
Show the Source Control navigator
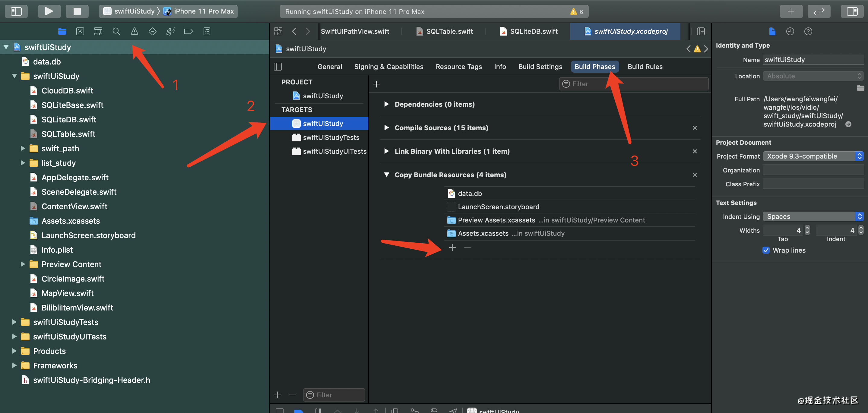click(80, 31)
